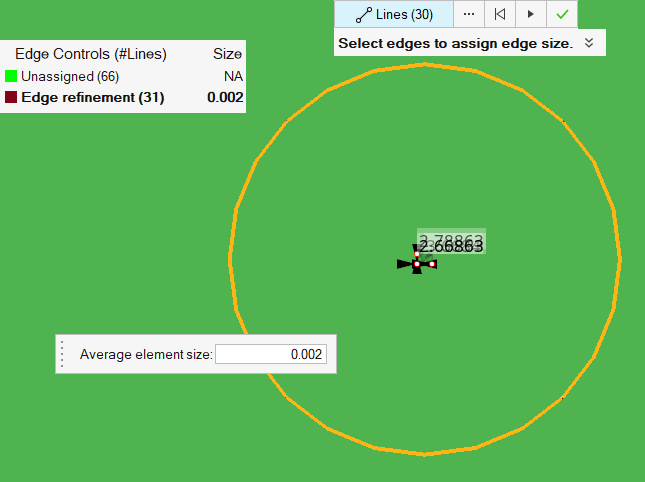Select the orange circular edge at its top

pos(426,65)
